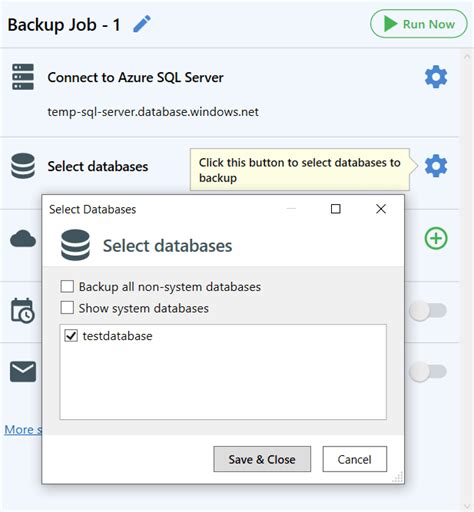Check the Show system databases option
474x512 pixels.
pos(67,308)
